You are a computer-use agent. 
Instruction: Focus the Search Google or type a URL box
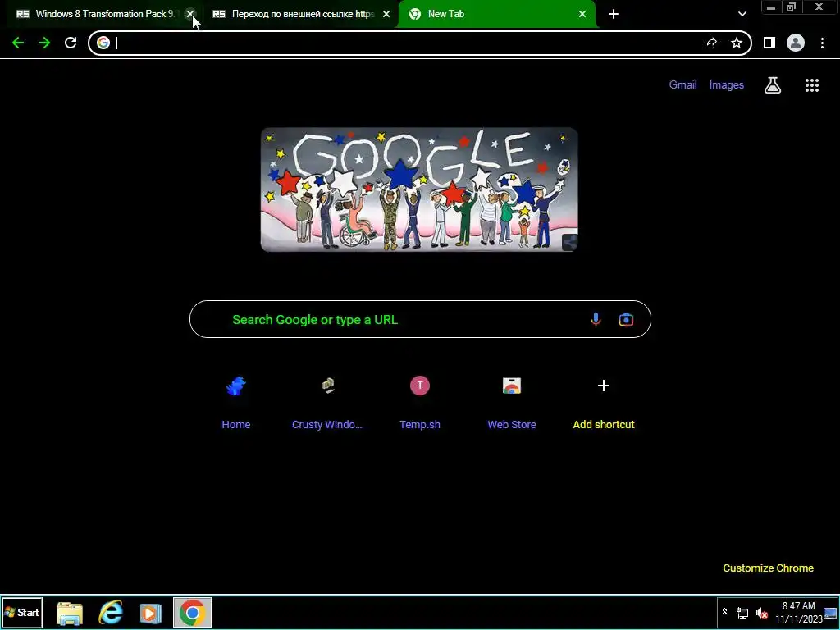pos(420,319)
